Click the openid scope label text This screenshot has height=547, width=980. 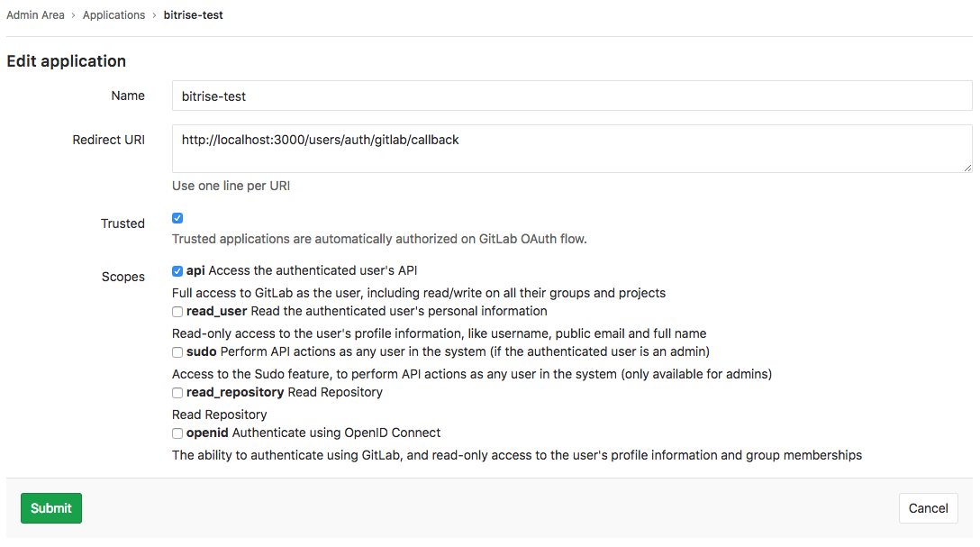click(210, 433)
